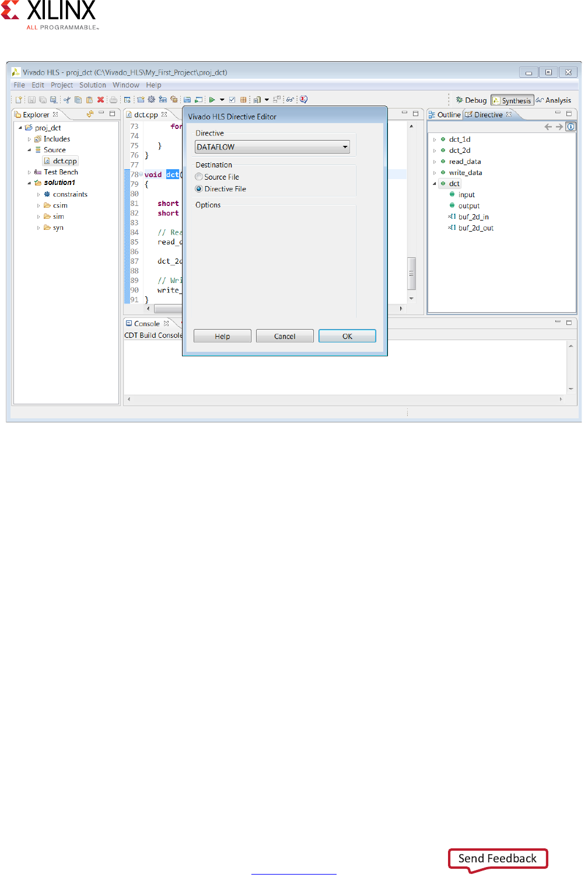The image size is (588, 881).
Task: Open dropdown arrow next to Run Synthesis icon
Action: [222, 100]
